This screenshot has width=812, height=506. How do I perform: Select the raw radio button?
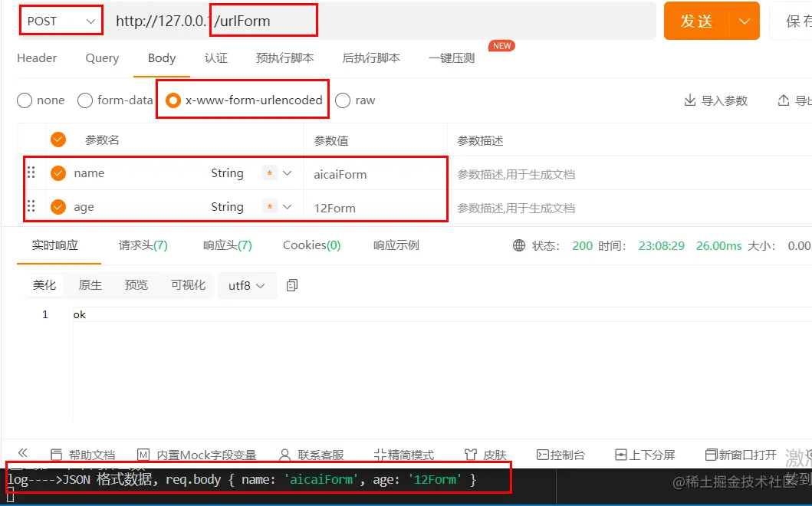tap(343, 100)
